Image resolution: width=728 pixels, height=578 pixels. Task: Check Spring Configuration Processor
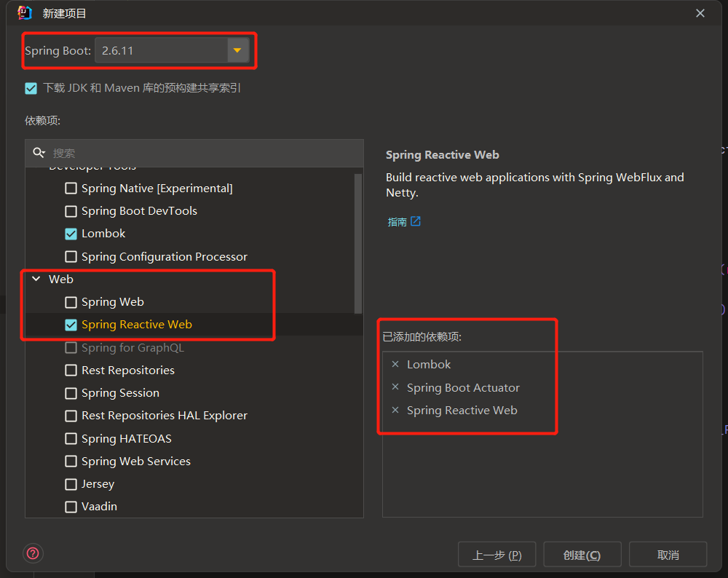[x=71, y=256]
